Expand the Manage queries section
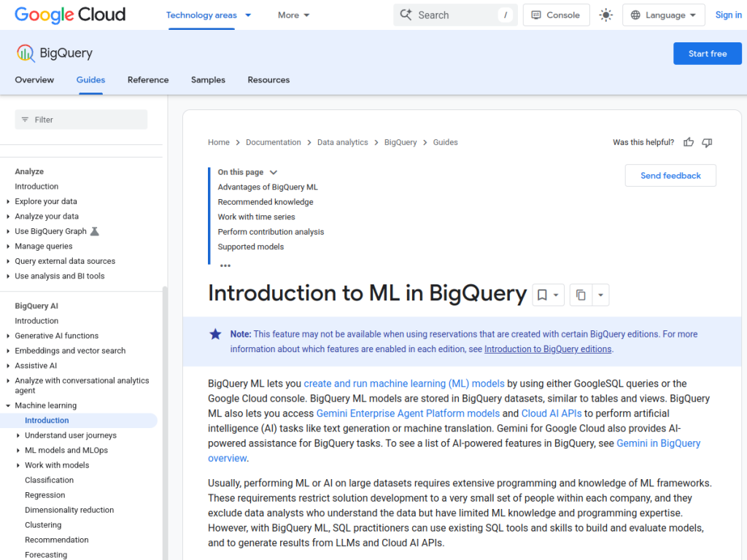747x560 pixels. tap(8, 246)
